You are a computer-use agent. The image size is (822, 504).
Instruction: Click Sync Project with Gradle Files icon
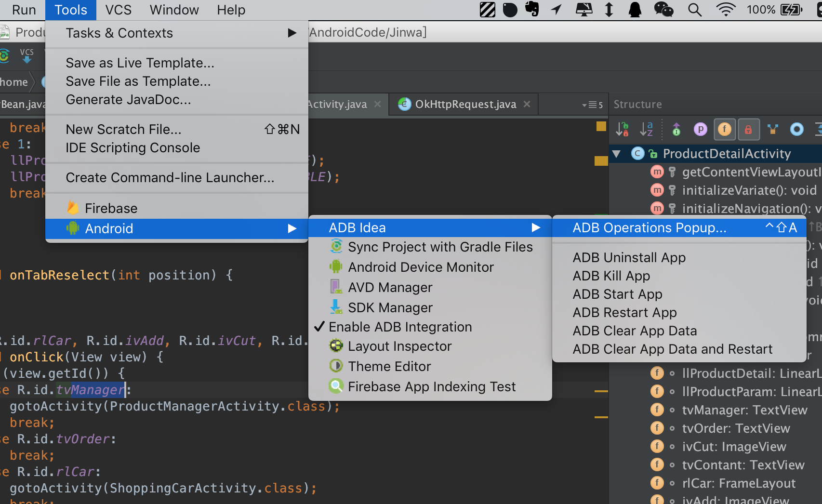336,246
